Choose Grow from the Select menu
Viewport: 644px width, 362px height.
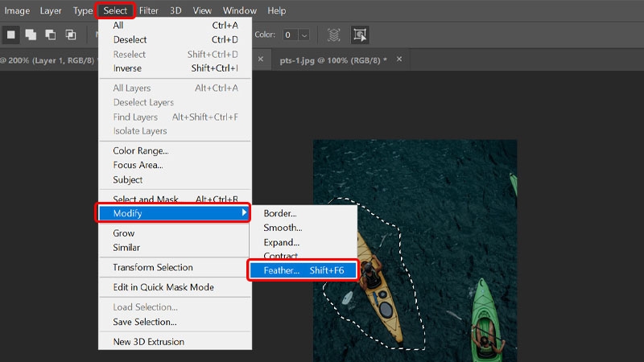pyautogui.click(x=174, y=233)
